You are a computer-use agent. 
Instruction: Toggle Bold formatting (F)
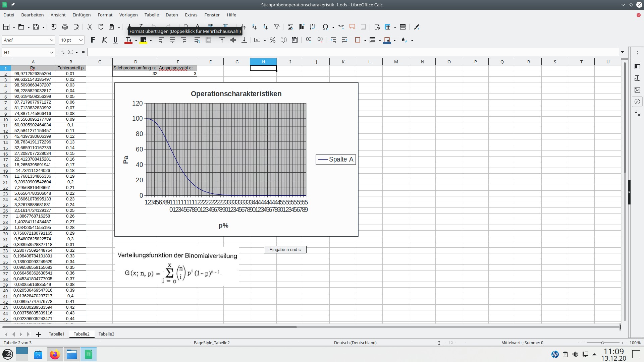coord(93,40)
